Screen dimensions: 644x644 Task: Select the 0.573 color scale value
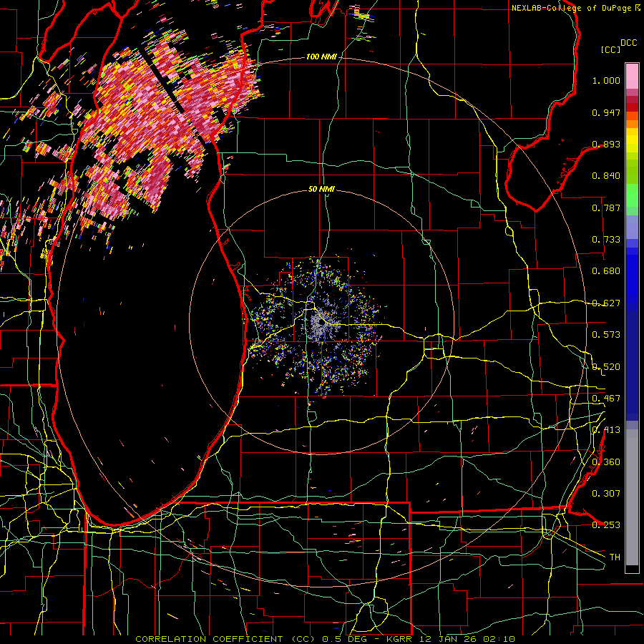click(606, 335)
